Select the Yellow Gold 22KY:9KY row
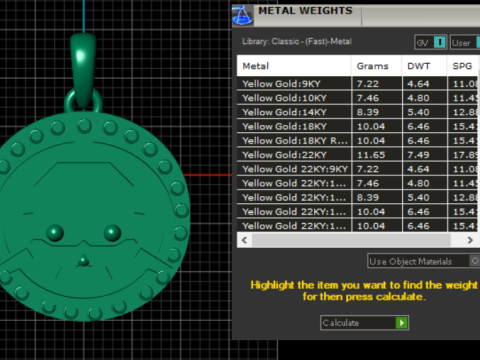The image size is (480, 360). pyautogui.click(x=357, y=169)
